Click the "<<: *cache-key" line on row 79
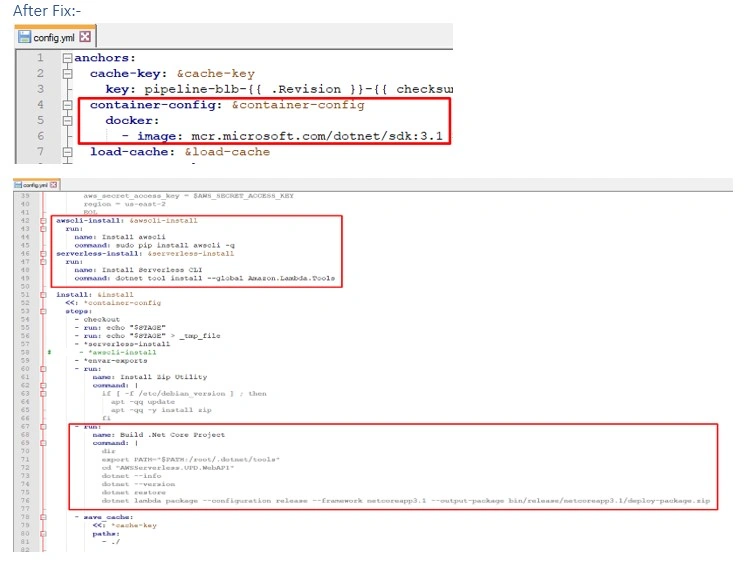The image size is (751, 566). pos(125,526)
